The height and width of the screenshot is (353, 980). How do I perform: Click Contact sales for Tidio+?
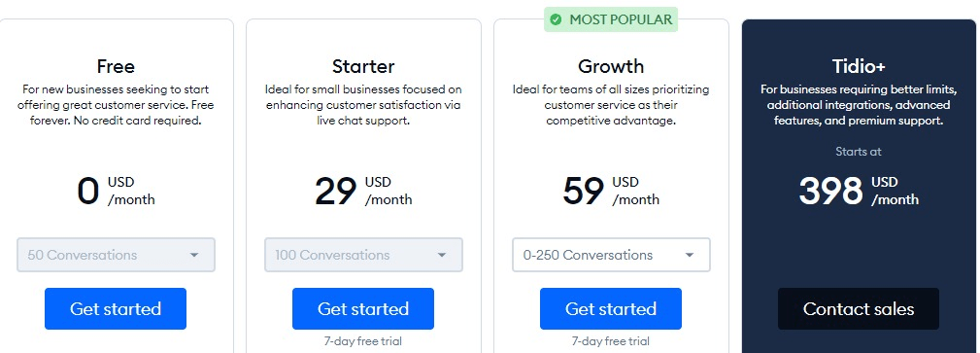click(x=859, y=308)
